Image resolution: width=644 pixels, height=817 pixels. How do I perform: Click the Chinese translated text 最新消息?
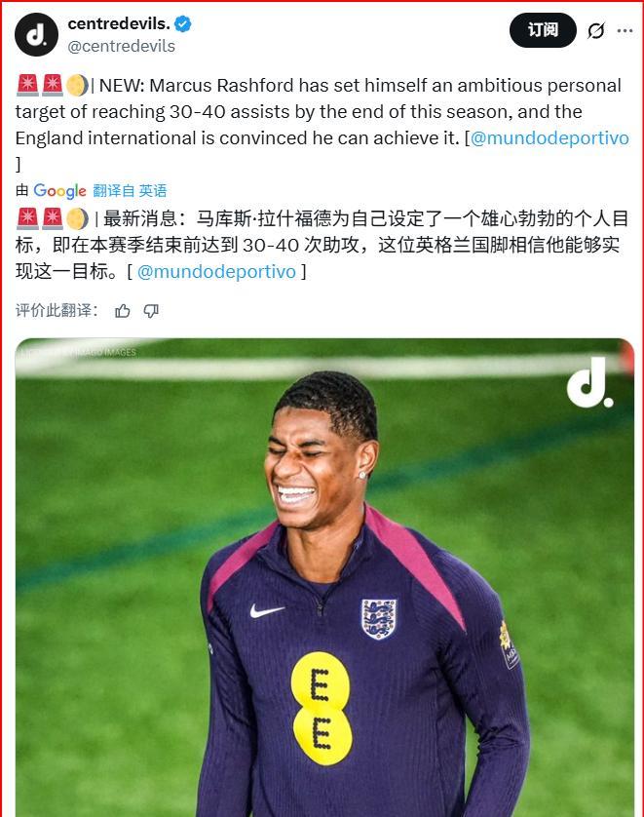[140, 218]
